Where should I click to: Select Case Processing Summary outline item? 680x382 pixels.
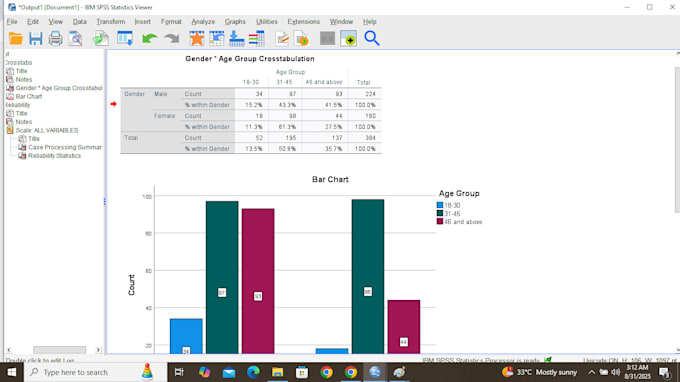(x=65, y=147)
